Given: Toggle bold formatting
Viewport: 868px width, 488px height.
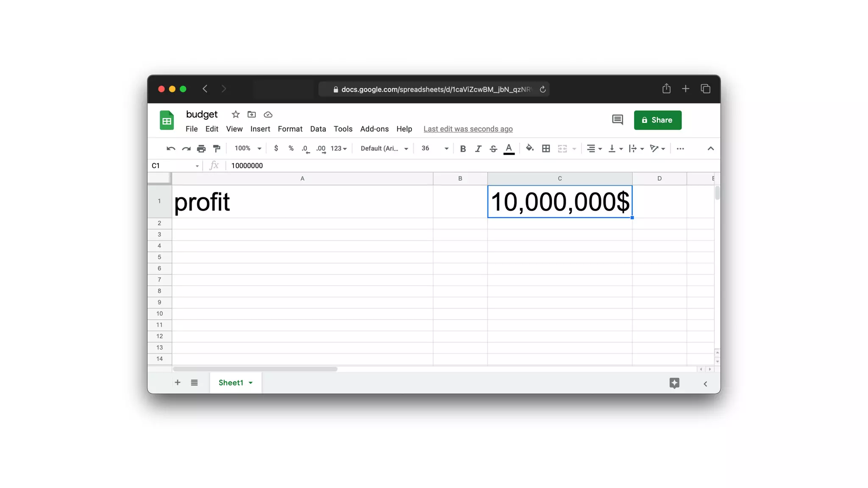Looking at the screenshot, I should point(463,149).
